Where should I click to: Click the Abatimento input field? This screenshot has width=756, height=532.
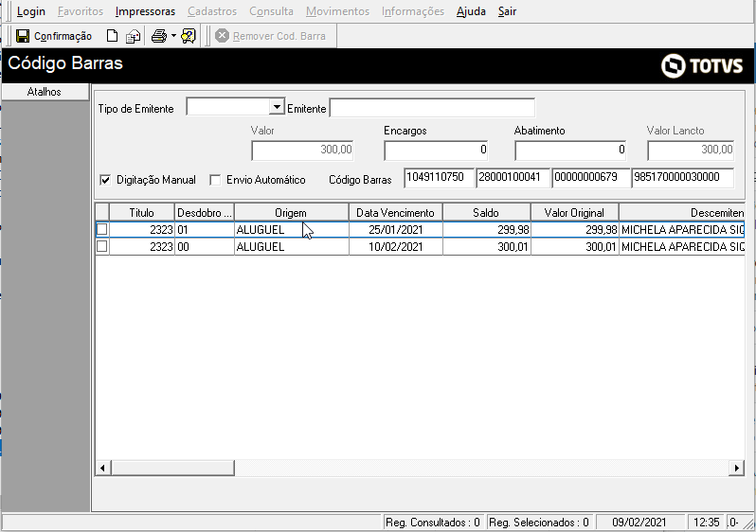[x=570, y=151]
